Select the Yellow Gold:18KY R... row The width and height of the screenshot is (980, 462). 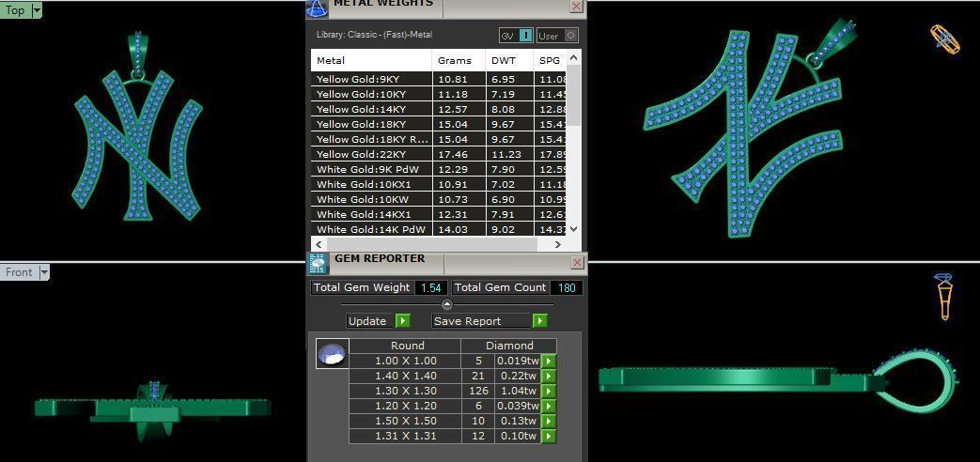pyautogui.click(x=439, y=139)
